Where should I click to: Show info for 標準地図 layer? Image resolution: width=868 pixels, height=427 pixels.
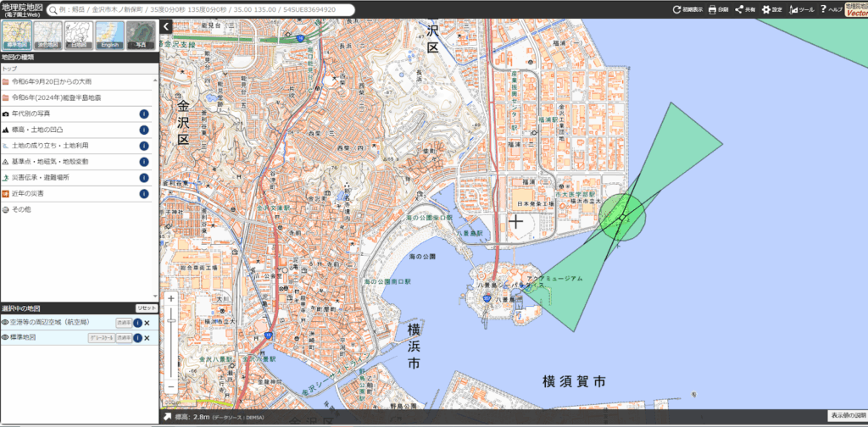[138, 338]
